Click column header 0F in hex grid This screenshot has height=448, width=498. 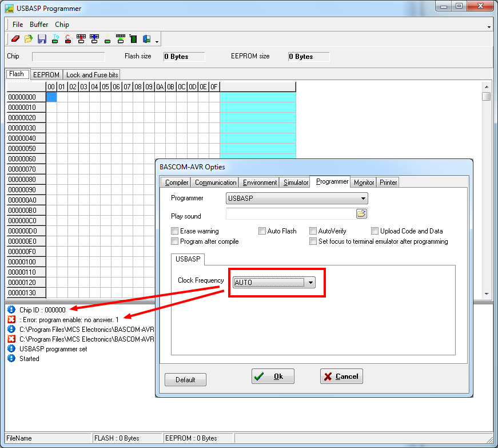pos(214,87)
